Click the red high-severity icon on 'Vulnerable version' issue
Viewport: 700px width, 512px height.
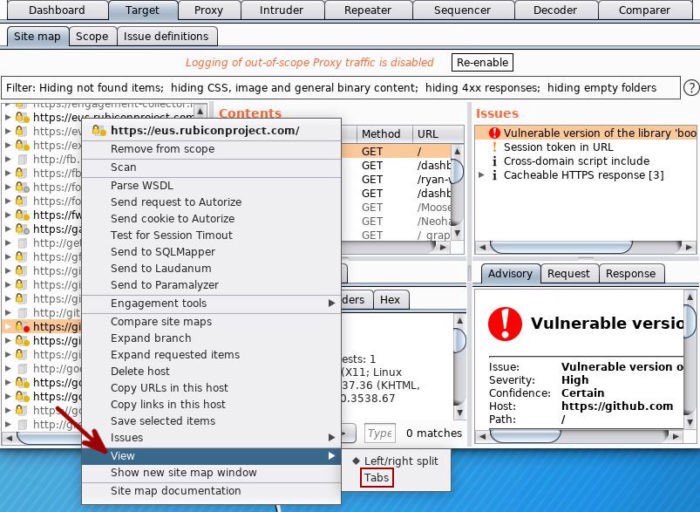(x=495, y=133)
